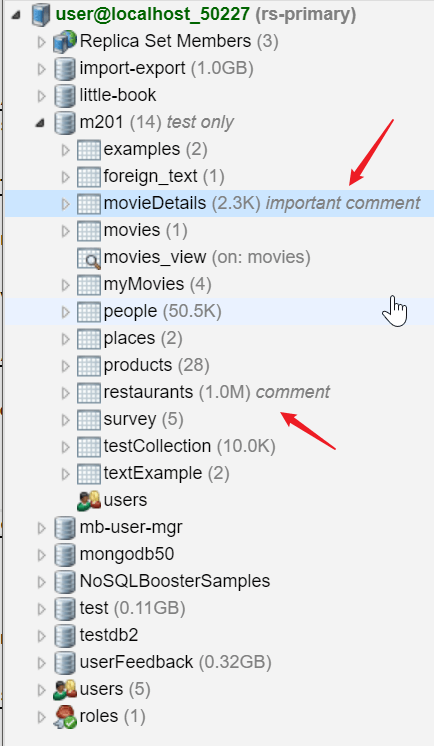Select the movieDetails collection name
This screenshot has height=746, width=434.
click(155, 203)
